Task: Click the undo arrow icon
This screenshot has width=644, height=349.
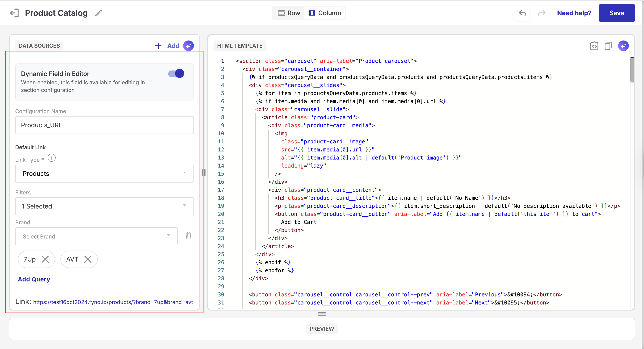Action: point(522,13)
